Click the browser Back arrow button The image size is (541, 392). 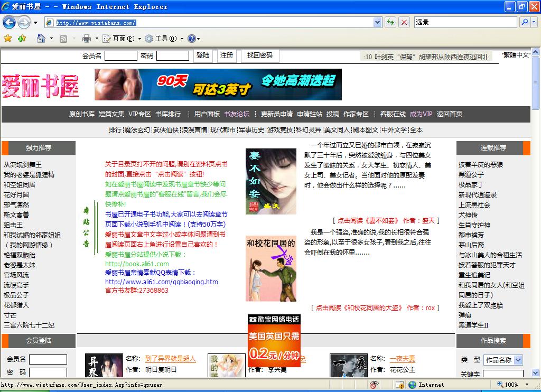pyautogui.click(x=9, y=22)
